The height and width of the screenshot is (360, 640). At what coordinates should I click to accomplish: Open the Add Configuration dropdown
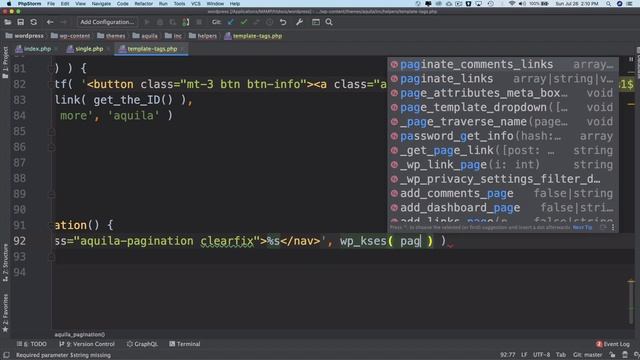107,22
